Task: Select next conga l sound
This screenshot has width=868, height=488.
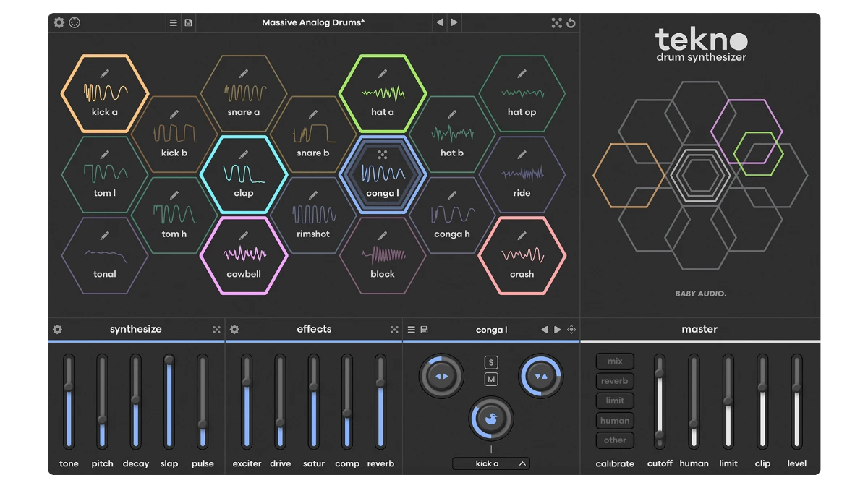Action: coord(558,330)
